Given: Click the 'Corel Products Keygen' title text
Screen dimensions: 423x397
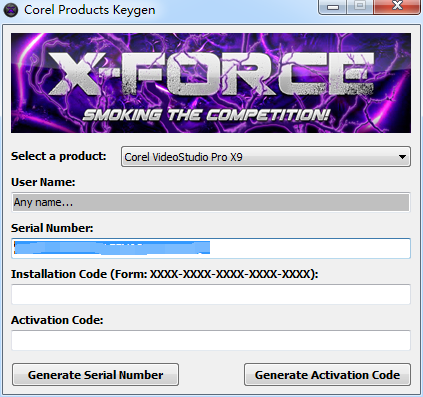Looking at the screenshot, I should click(x=90, y=10).
